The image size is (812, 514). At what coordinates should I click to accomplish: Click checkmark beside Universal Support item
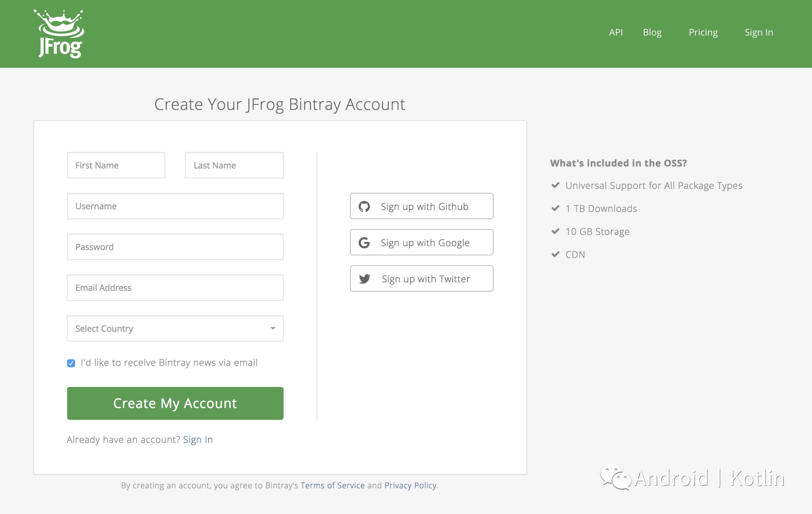(x=555, y=185)
